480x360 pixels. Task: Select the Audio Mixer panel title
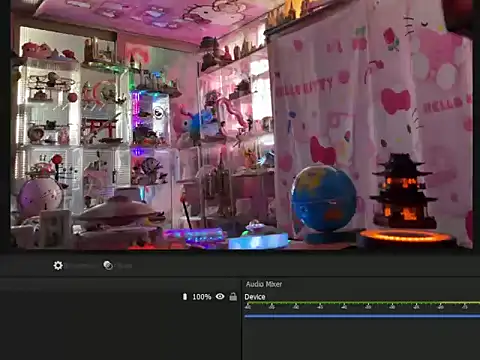click(x=264, y=284)
